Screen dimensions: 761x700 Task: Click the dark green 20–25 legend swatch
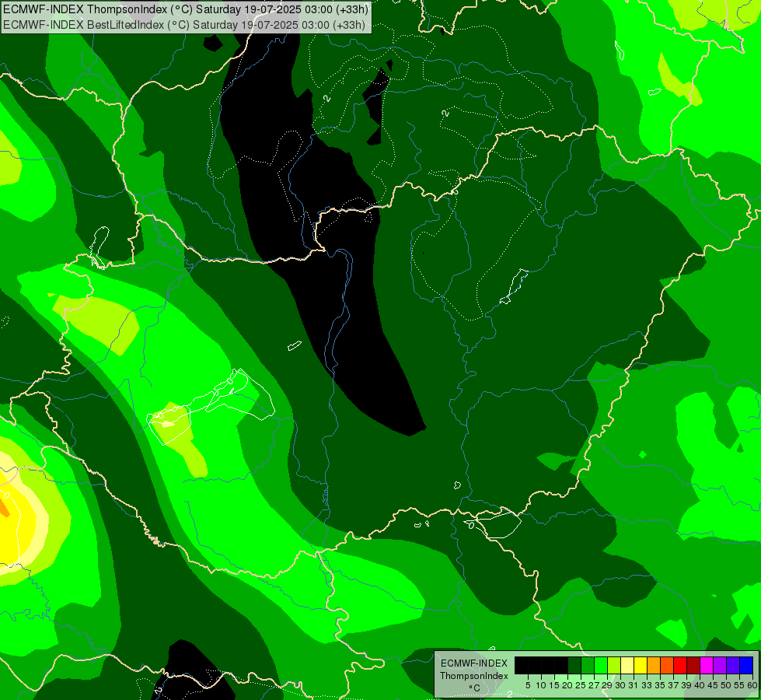coord(574,665)
